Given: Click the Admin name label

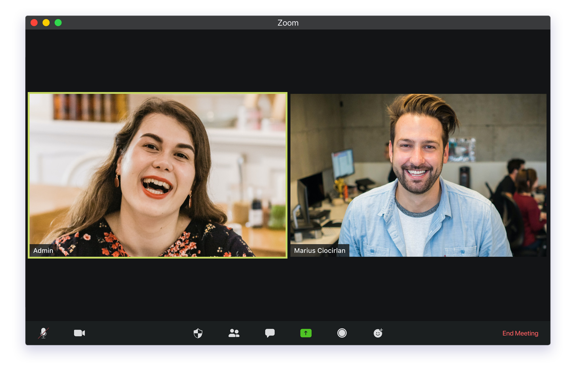Looking at the screenshot, I should tap(43, 251).
